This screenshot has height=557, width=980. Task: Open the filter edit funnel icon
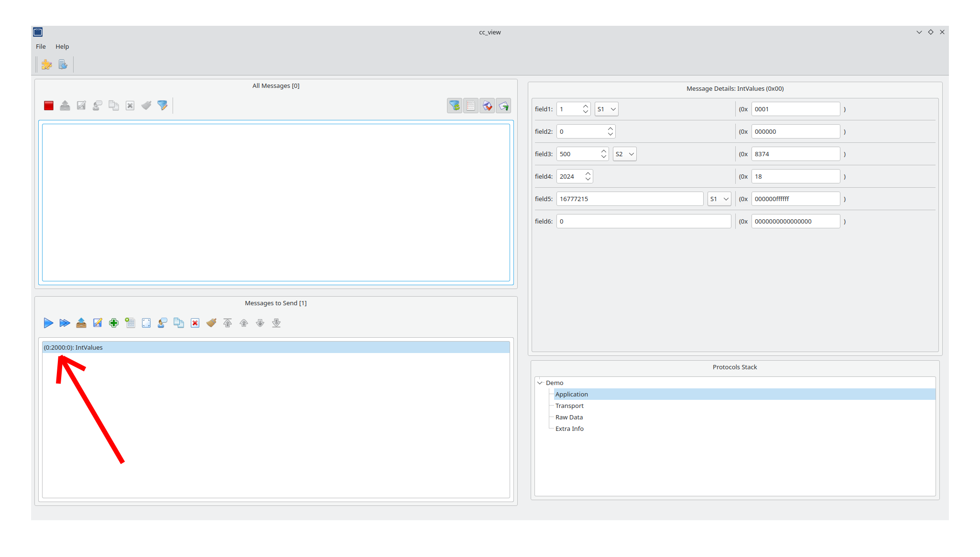163,106
